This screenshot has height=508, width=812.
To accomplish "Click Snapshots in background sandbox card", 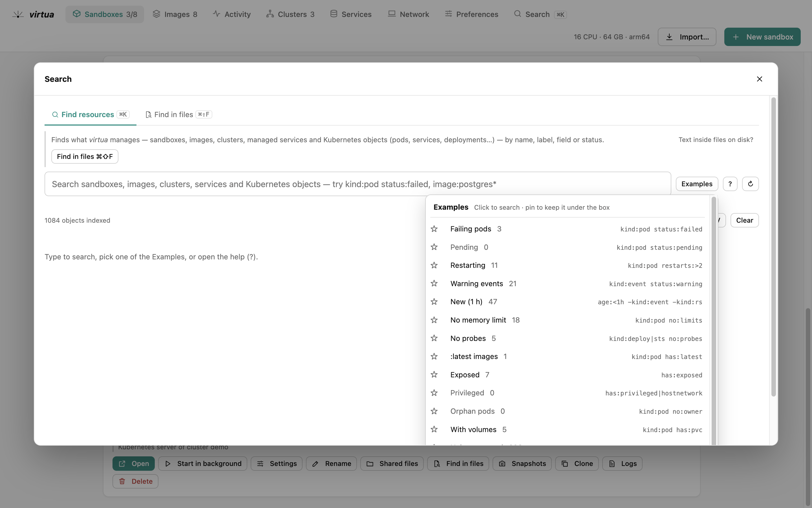I will 522,464.
